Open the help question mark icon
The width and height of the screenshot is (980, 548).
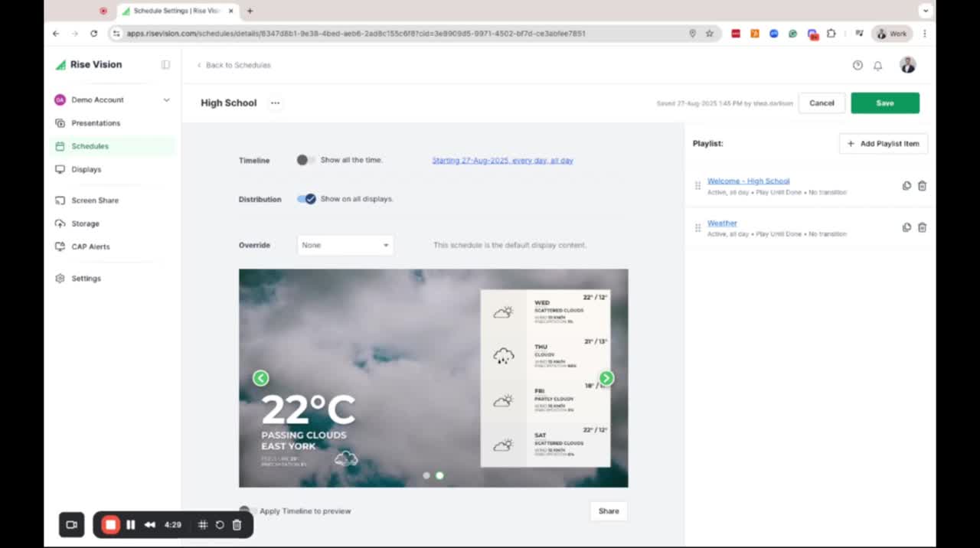pos(857,66)
